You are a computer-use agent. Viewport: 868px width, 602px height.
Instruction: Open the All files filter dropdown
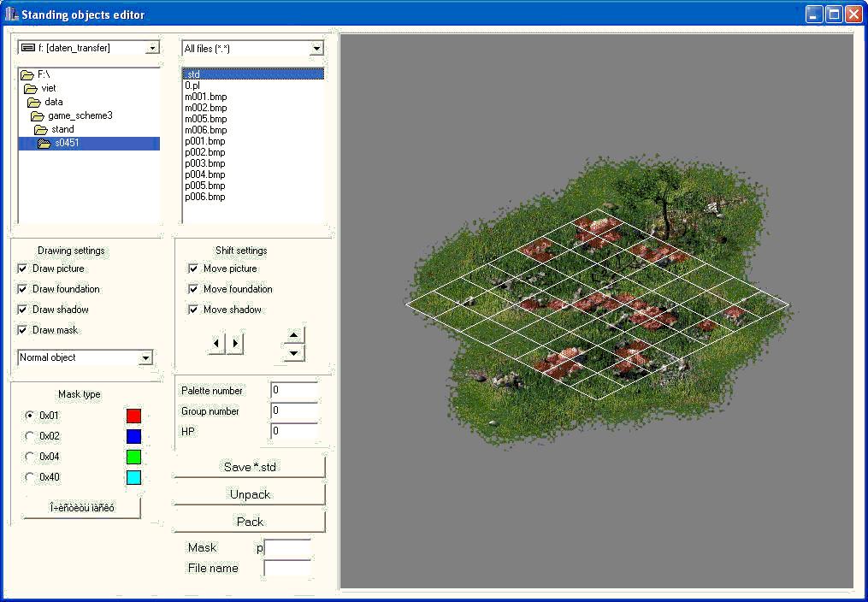(x=316, y=49)
